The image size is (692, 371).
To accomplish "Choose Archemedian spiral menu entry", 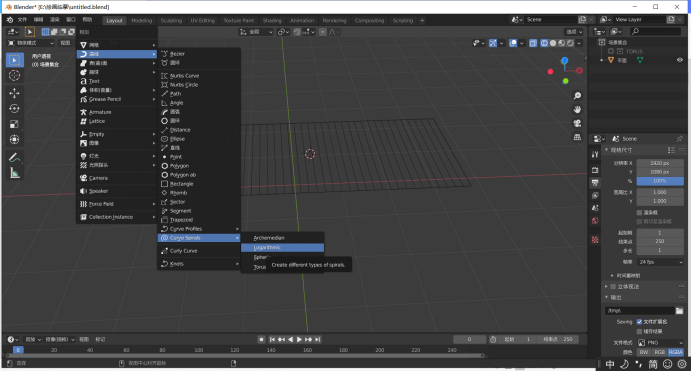I will [282, 238].
